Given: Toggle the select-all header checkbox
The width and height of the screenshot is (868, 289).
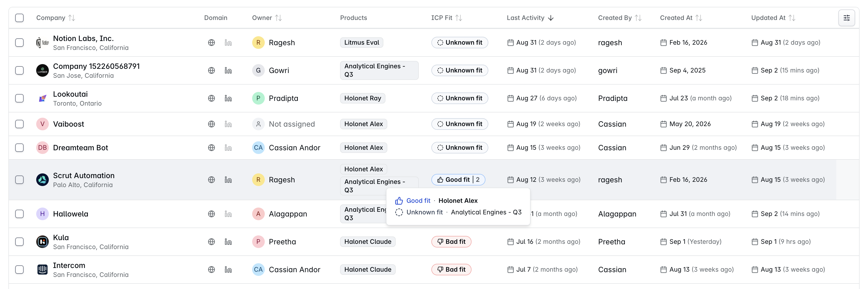Looking at the screenshot, I should (19, 18).
